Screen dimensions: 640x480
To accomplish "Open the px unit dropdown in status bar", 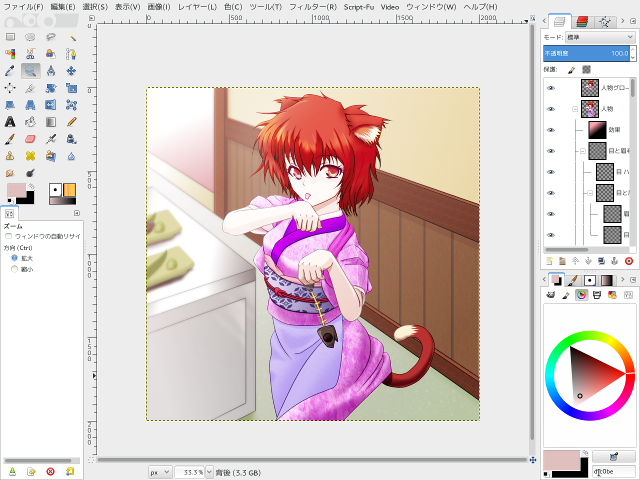I will [160, 472].
